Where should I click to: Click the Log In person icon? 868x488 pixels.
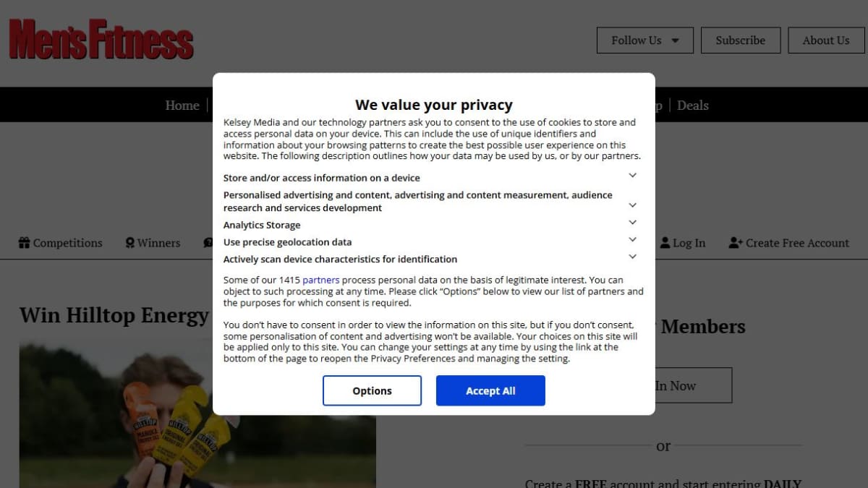[665, 243]
